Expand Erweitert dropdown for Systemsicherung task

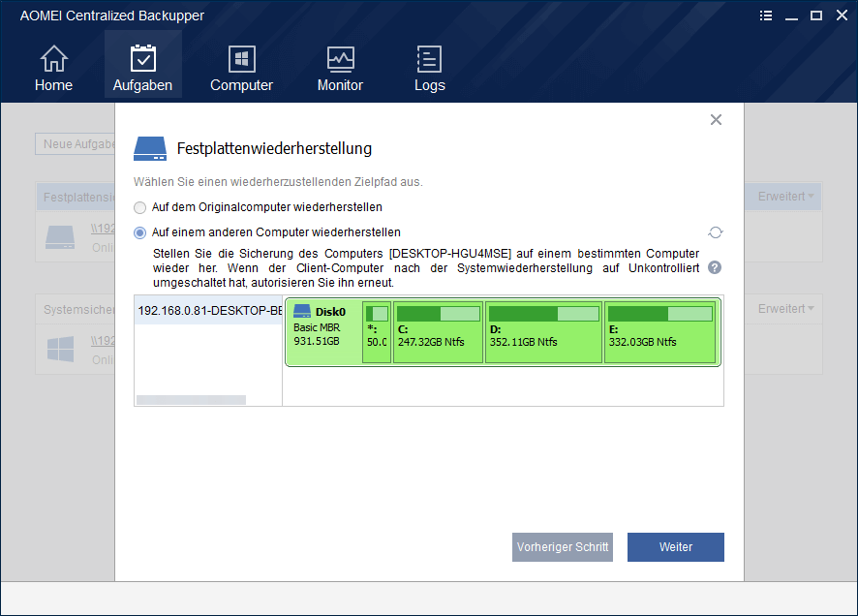point(785,309)
